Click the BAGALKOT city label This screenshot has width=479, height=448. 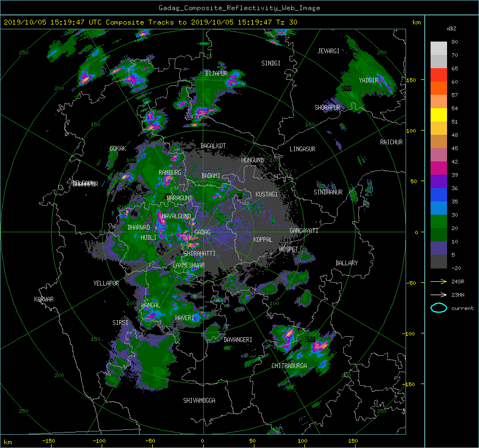click(213, 146)
